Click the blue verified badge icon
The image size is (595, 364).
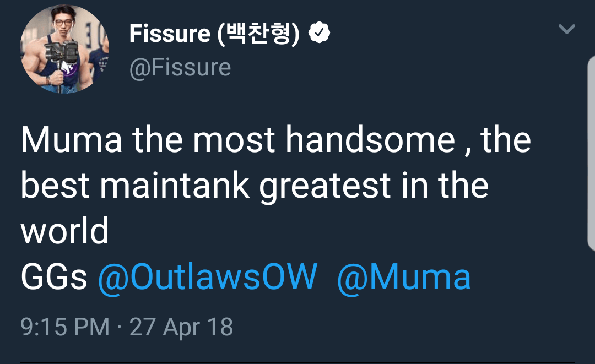click(x=319, y=34)
